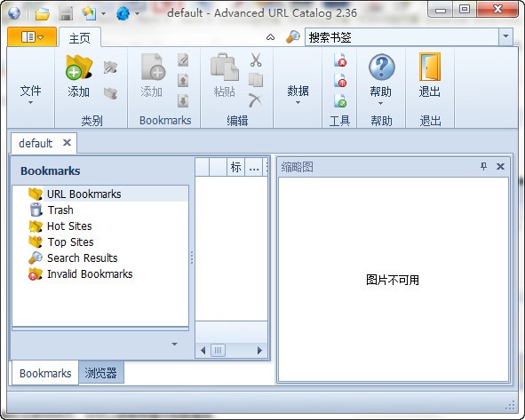This screenshot has width=525, height=420.
Task: Select the Home ribbon tab
Action: 80,38
